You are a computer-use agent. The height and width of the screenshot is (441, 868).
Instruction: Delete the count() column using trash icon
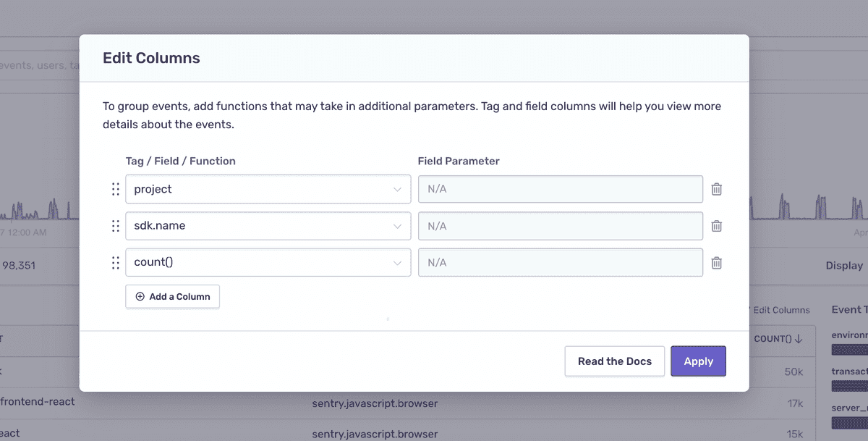pyautogui.click(x=716, y=263)
